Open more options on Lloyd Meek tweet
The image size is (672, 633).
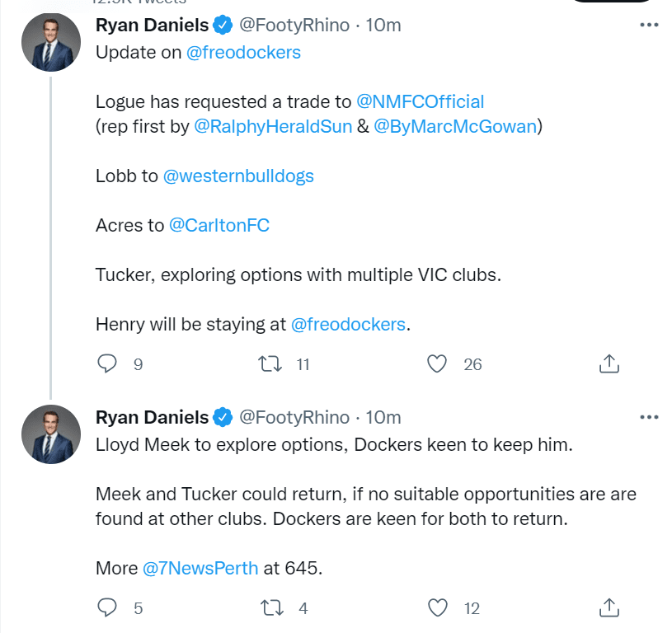pos(650,417)
